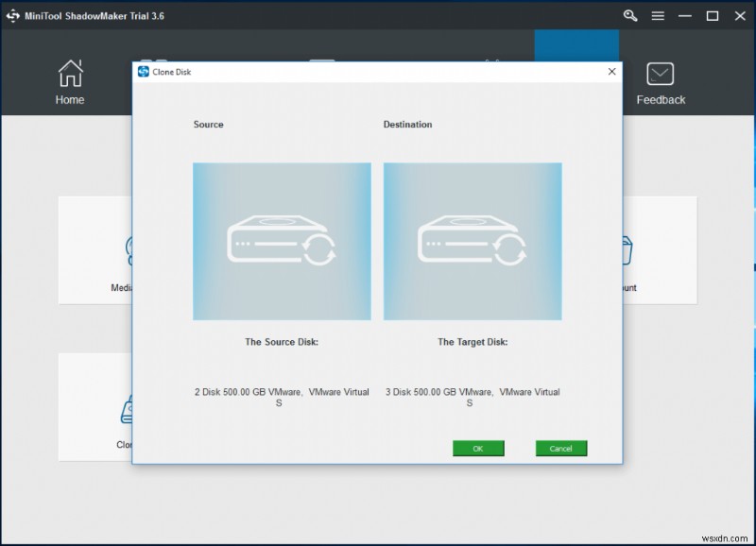Select the highlighted Tools tab behind dialog
Image resolution: width=756 pixels, height=546 pixels.
point(576,45)
